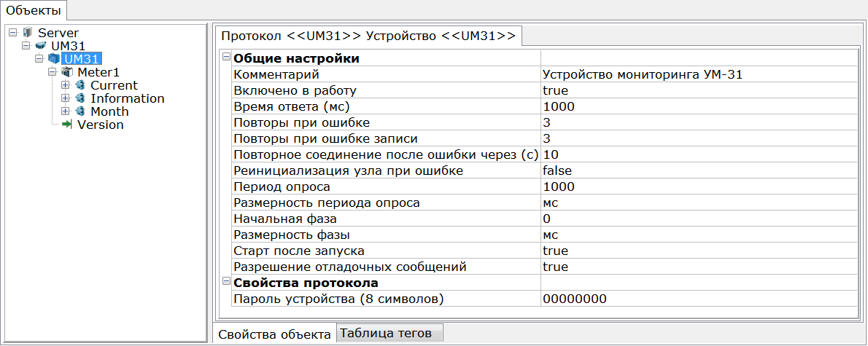The width and height of the screenshot is (868, 346).
Task: Click the UM31 protocol icon under Server
Action: (40, 46)
